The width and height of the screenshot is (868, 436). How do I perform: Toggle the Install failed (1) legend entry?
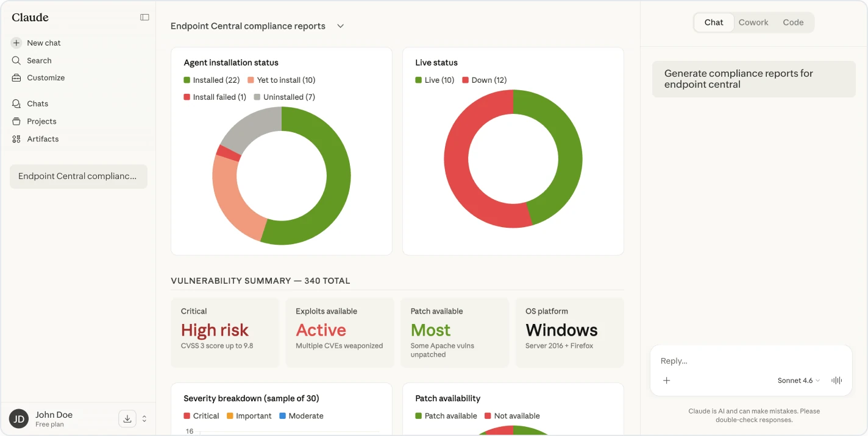click(x=215, y=97)
